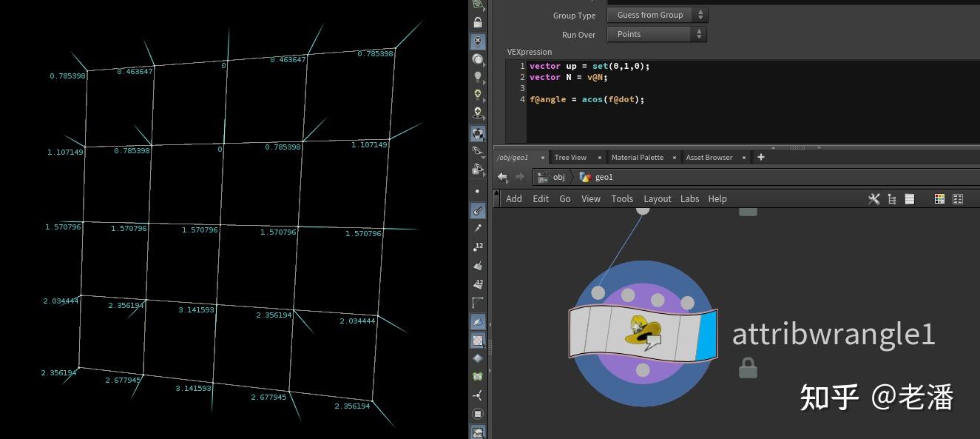Select the disable-lighting icon below the viewport padlock

click(x=478, y=41)
